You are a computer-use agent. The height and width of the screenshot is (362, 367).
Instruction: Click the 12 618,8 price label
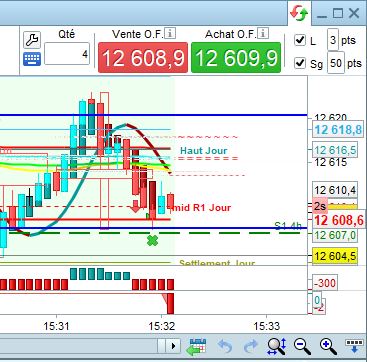pos(338,129)
